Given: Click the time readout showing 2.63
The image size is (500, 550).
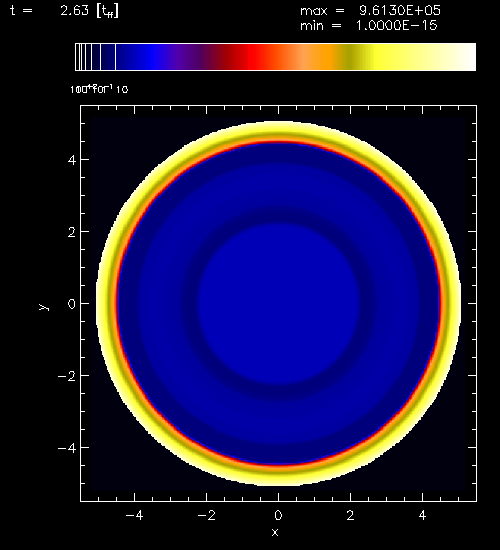Looking at the screenshot, I should click(x=74, y=11).
